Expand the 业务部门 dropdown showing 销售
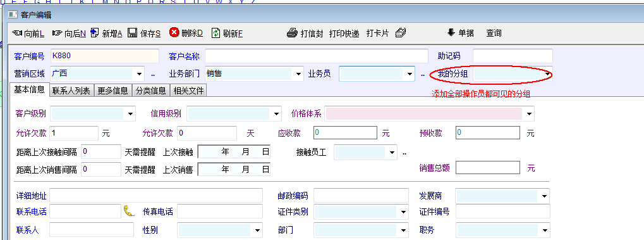Viewport: 644px width, 240px height. 298,74
